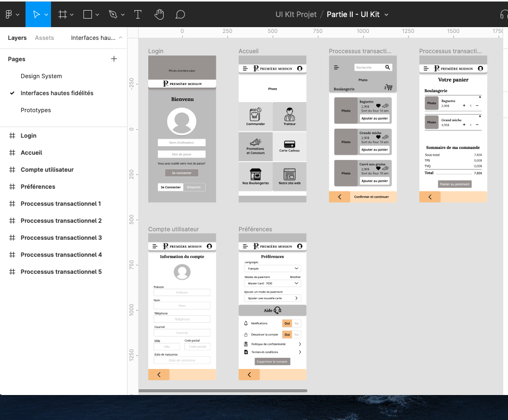Select the Proccessus transactionnel 3 layer
508x420 pixels.
(x=61, y=238)
